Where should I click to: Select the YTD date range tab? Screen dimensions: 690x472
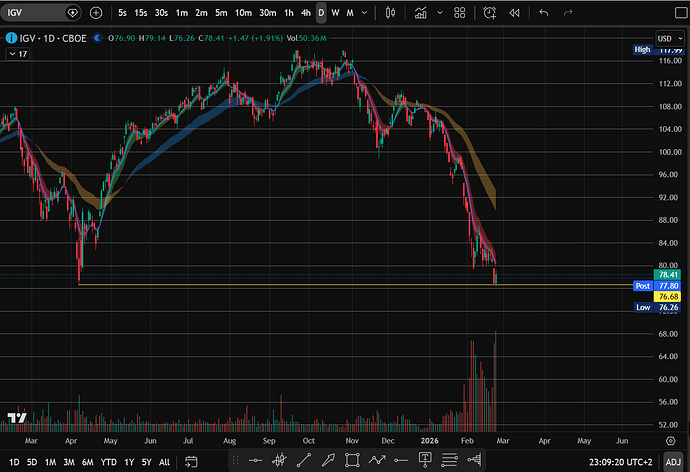tap(108, 462)
